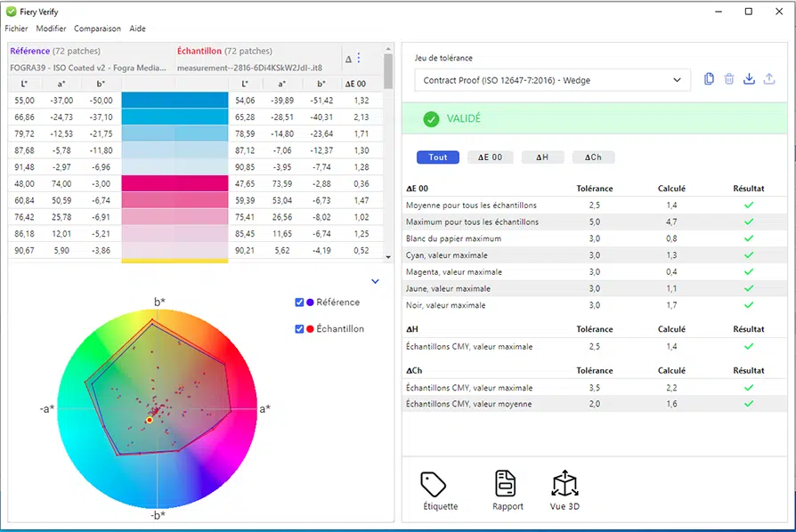The width and height of the screenshot is (796, 532).
Task: Click the delta symbol icon above the ΔE 00 column
Action: [x=348, y=60]
